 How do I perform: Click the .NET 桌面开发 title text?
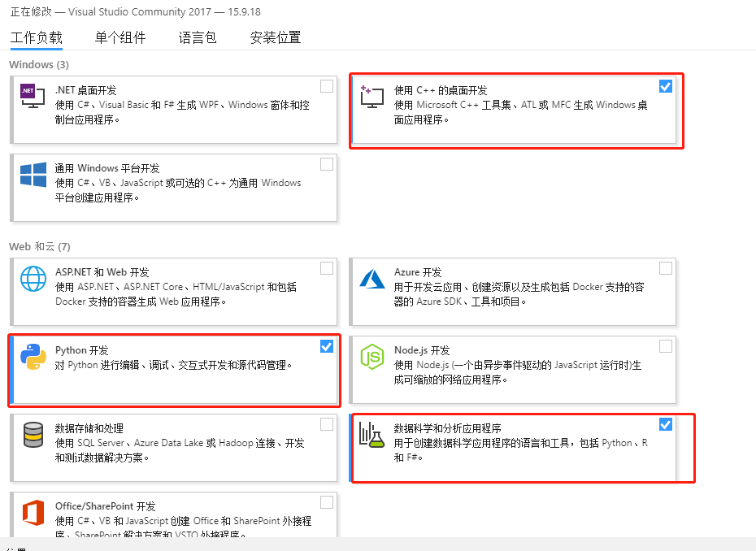pyautogui.click(x=86, y=91)
